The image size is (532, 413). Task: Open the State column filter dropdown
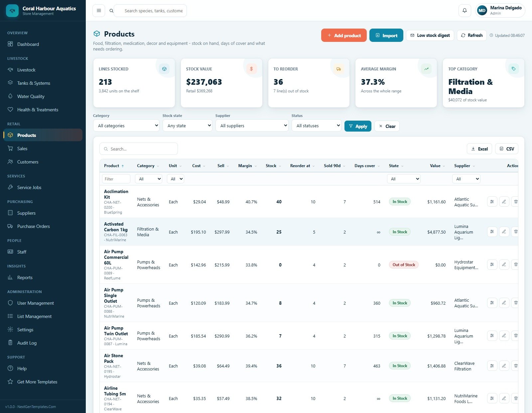pos(404,179)
